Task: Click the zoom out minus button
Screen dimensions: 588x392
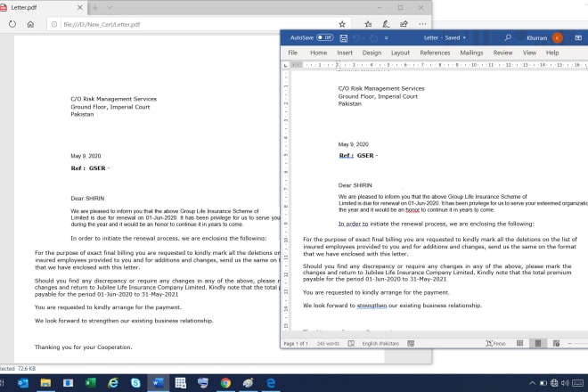Action: point(569,344)
